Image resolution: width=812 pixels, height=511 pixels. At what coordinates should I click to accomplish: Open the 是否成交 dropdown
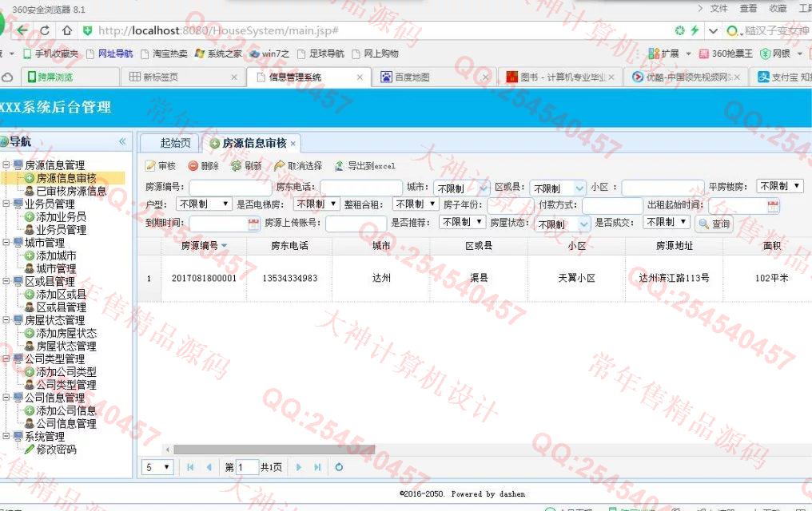point(667,222)
